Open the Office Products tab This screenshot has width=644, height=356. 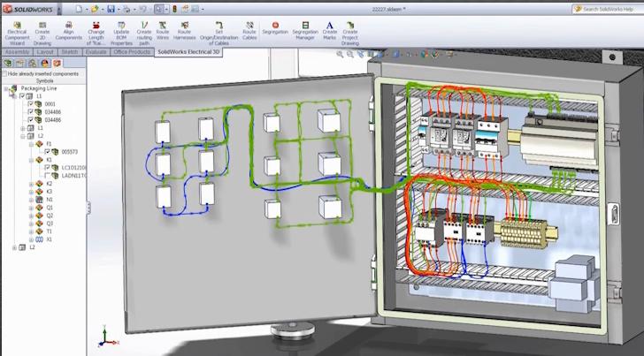(x=132, y=52)
